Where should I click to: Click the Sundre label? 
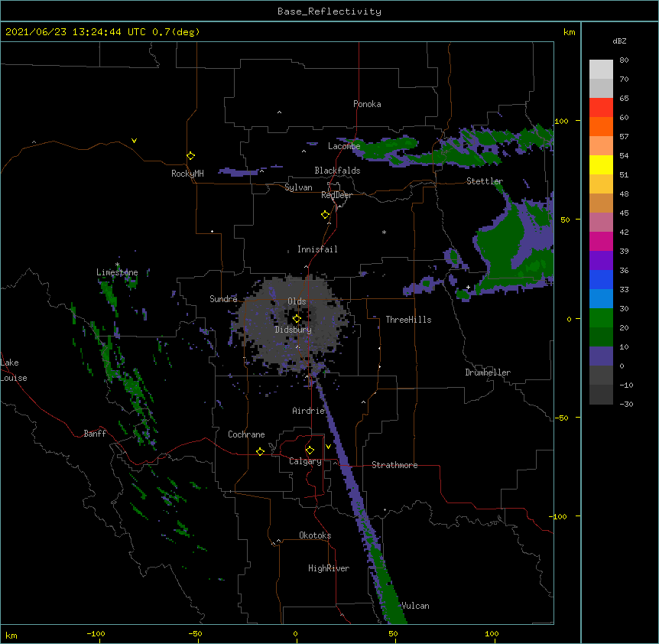tap(223, 299)
